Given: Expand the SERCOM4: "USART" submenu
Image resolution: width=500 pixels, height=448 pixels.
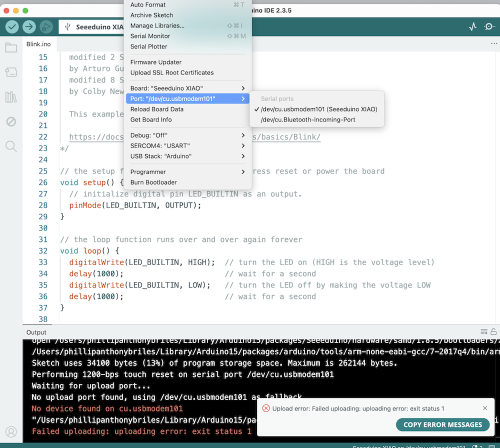Looking at the screenshot, I should [187, 145].
